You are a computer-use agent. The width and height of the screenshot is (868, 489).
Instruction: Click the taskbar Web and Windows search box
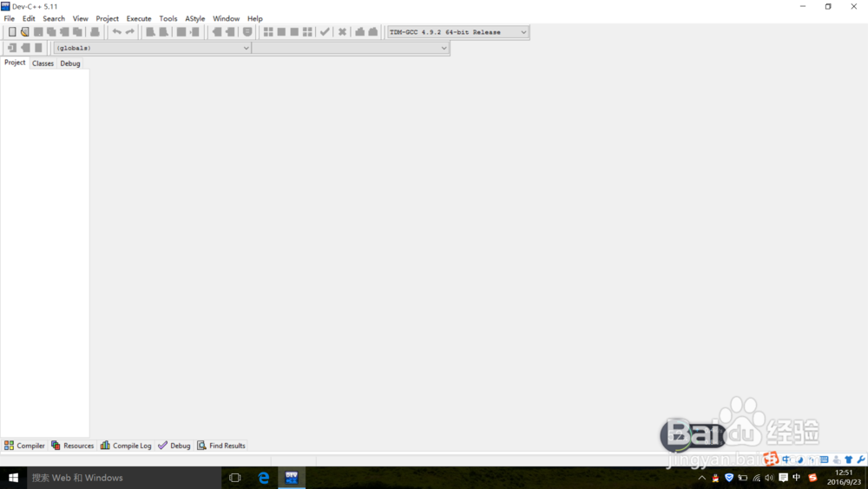(124, 478)
